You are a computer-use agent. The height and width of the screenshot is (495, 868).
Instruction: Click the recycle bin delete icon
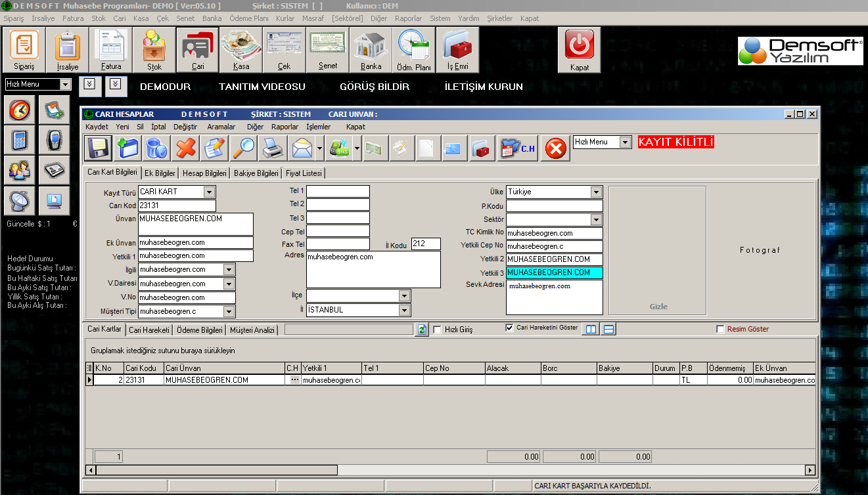click(156, 148)
